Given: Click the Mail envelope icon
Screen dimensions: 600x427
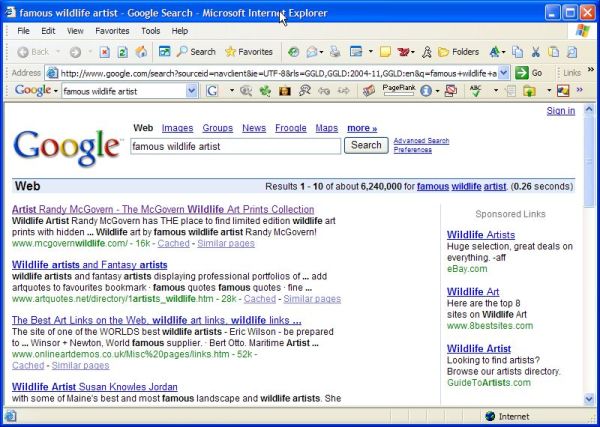Looking at the screenshot, I should coord(311,52).
